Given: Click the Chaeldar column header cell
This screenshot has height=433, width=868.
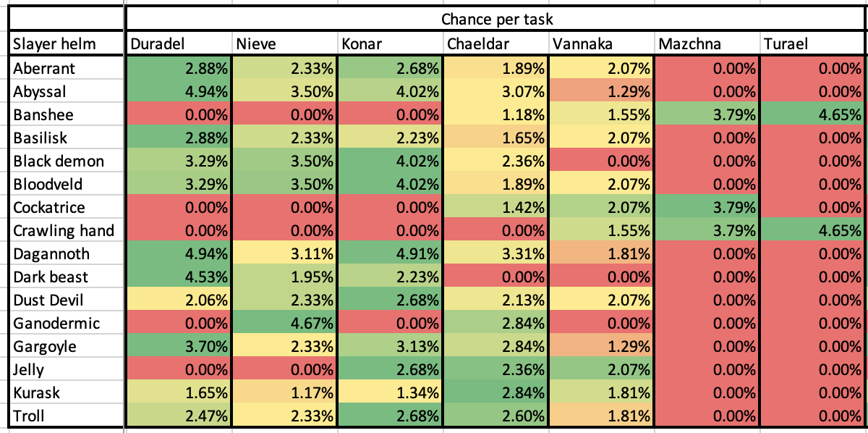Looking at the screenshot, I should pyautogui.click(x=496, y=44).
